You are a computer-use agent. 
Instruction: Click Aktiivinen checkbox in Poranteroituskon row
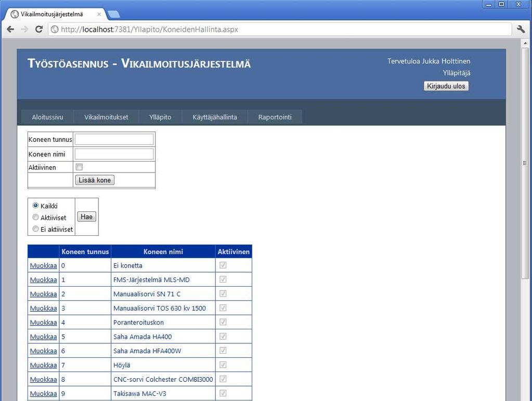[x=223, y=322]
